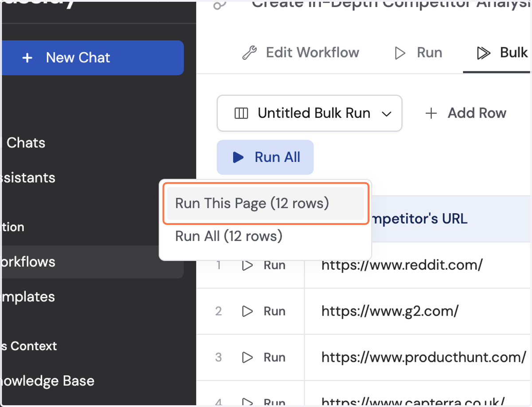Click the table columns icon in Untitled Bulk Run
Image resolution: width=532 pixels, height=407 pixels.
pos(241,113)
